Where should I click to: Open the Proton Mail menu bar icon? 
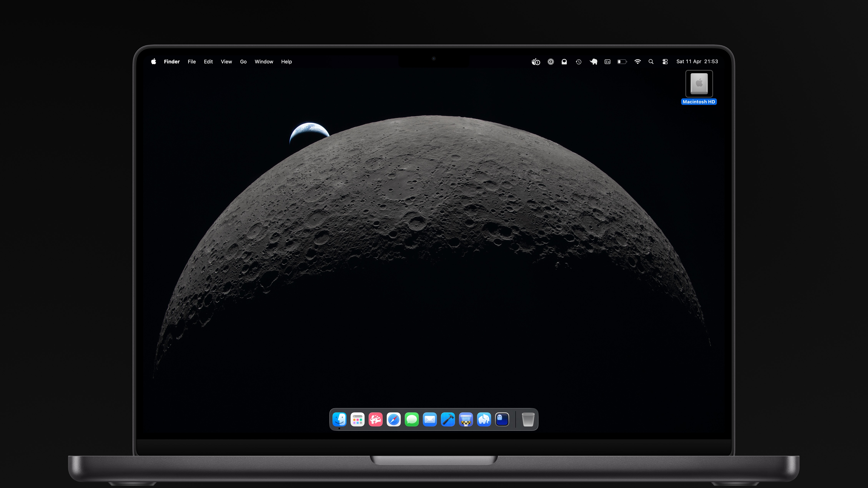tap(564, 62)
